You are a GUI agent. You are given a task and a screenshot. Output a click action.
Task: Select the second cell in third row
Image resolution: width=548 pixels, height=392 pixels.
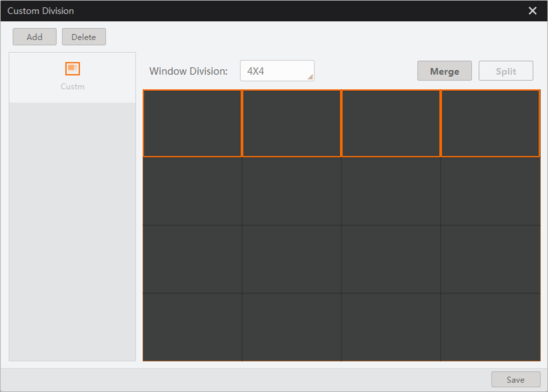tap(292, 259)
